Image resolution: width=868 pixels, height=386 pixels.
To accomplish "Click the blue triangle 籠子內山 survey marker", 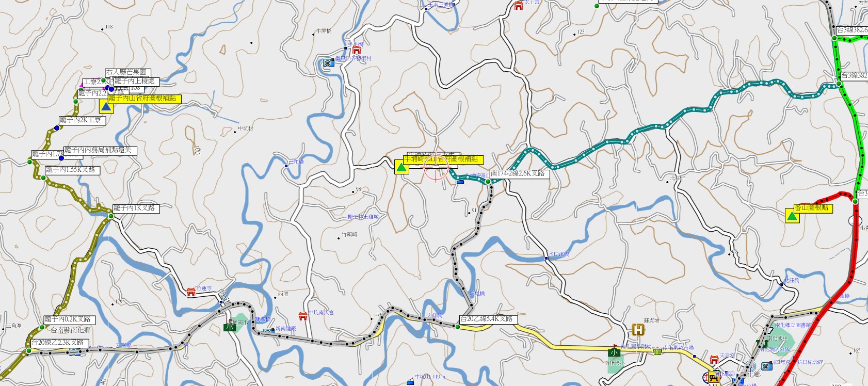I will click(x=106, y=107).
